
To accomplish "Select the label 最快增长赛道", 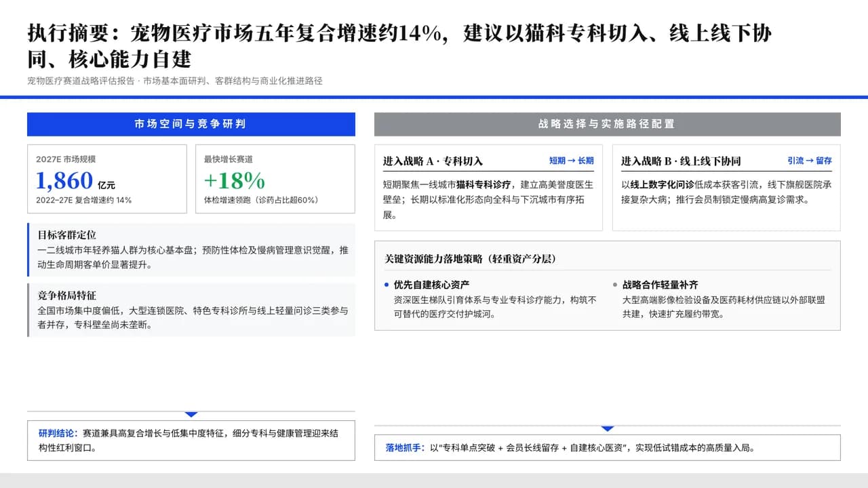I will coord(229,159).
